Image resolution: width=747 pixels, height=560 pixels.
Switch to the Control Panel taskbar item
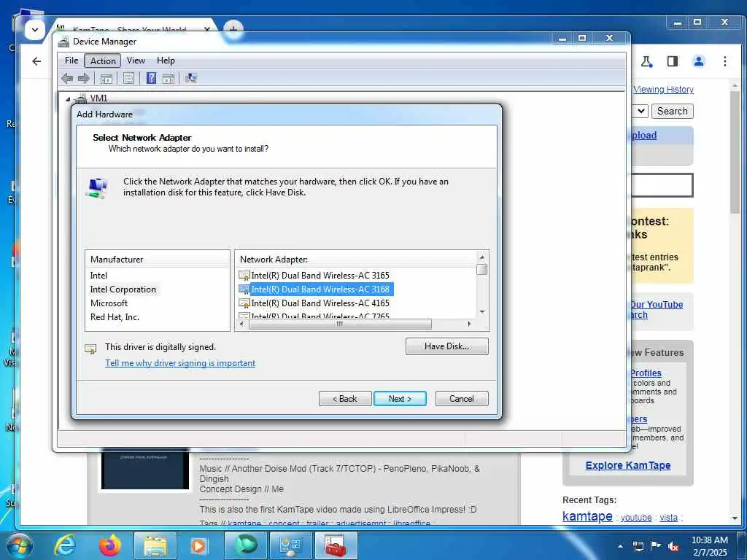[x=290, y=545]
